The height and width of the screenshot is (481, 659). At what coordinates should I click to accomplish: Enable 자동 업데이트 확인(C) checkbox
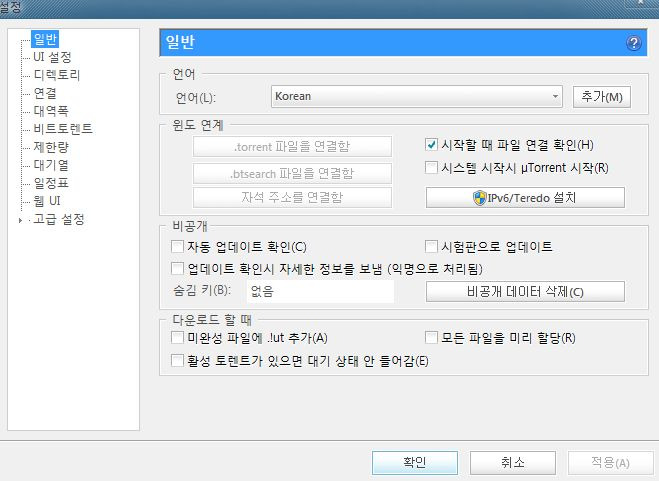177,246
